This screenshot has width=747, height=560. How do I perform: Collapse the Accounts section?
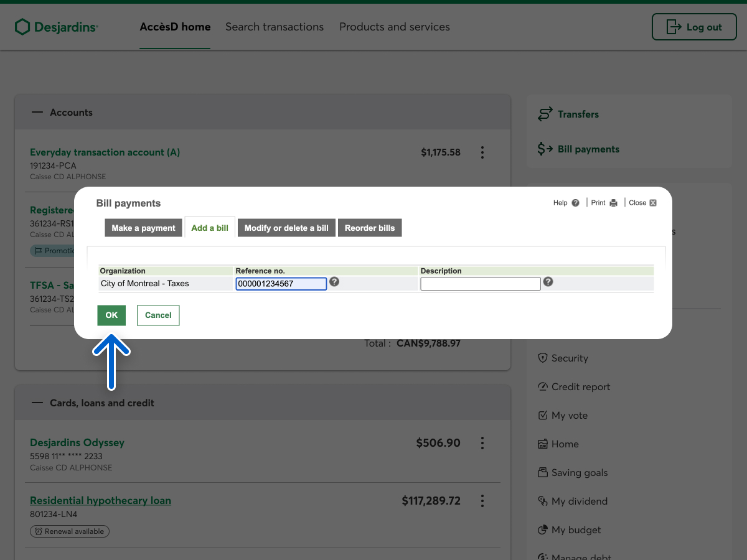point(38,113)
